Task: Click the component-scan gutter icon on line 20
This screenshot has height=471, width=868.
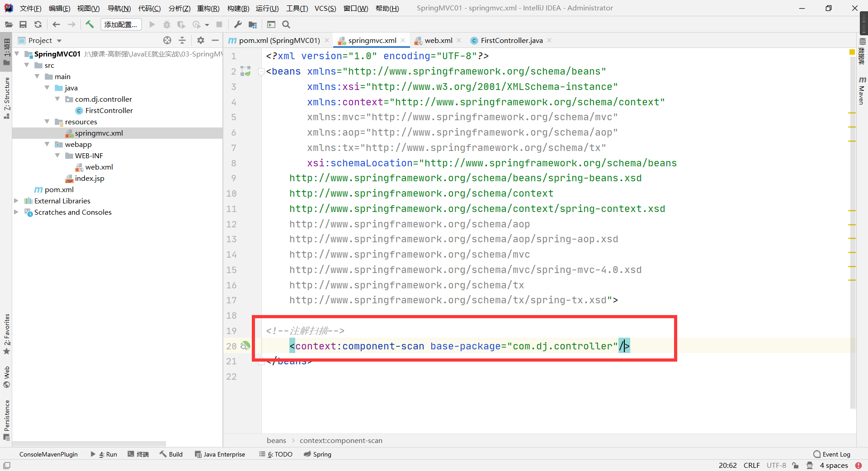Action: pos(245,346)
